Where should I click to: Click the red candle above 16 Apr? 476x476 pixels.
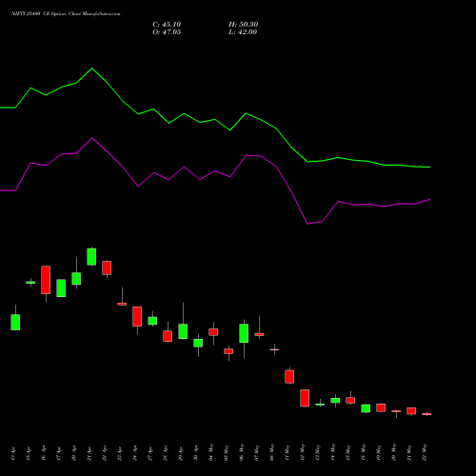46,280
